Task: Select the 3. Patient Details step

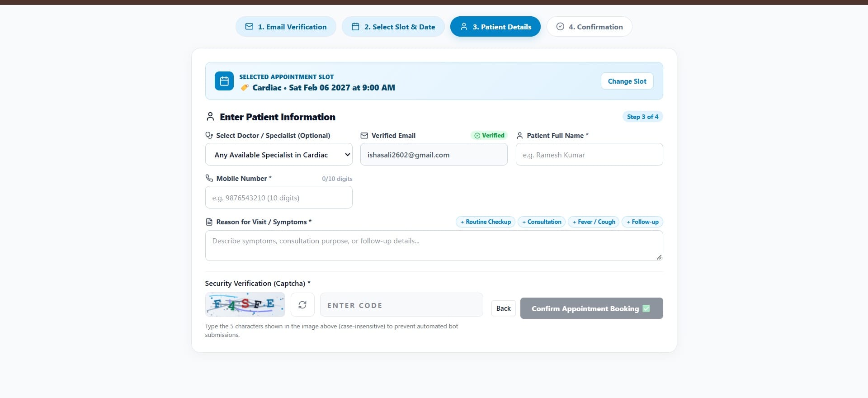Action: (x=495, y=27)
